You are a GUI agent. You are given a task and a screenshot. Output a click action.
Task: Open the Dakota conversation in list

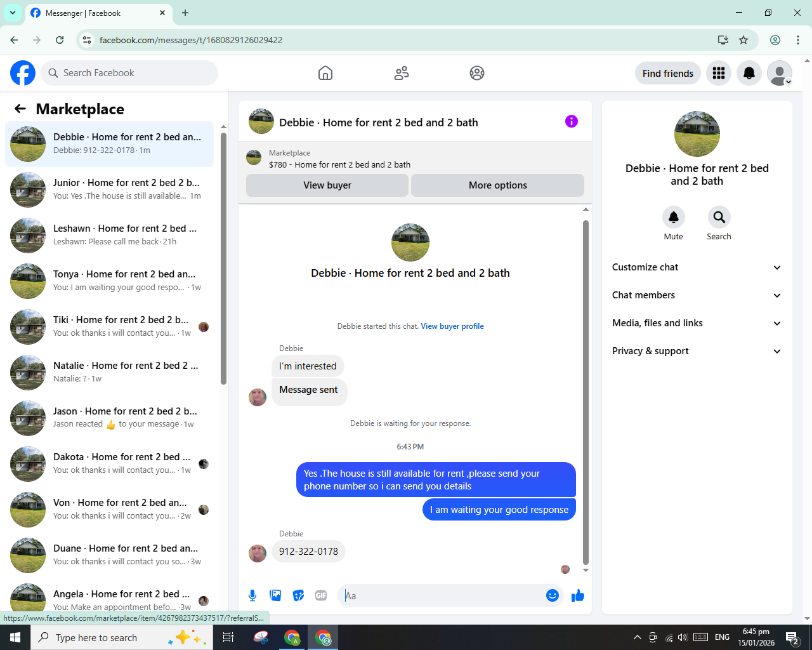pos(109,464)
